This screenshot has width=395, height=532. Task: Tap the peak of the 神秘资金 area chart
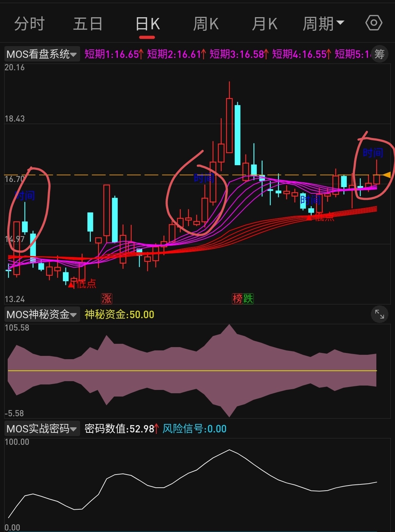[x=229, y=325]
